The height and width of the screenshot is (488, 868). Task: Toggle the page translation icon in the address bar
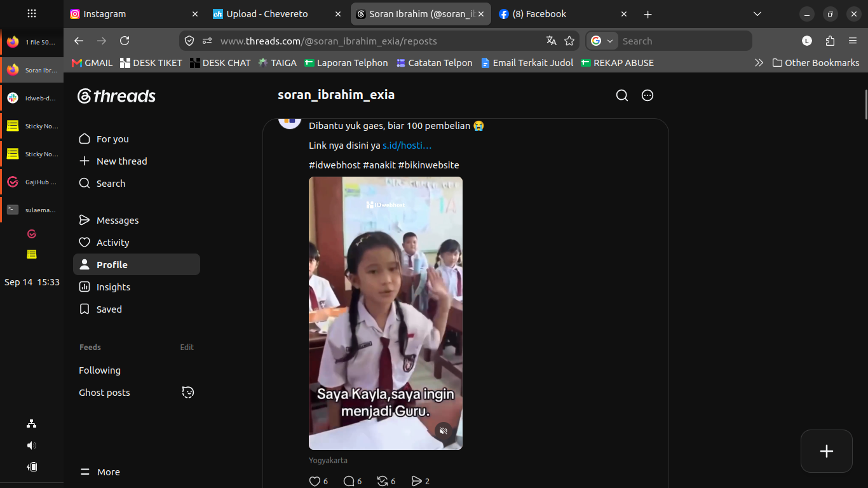(x=551, y=41)
